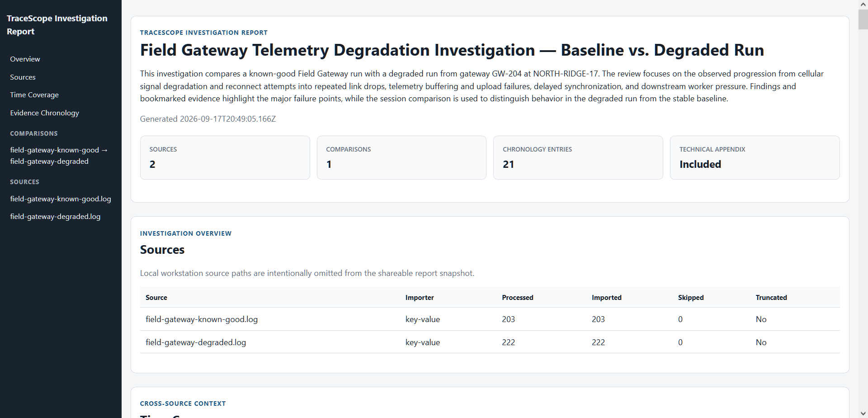Click the TraceScope Investigation Report sidebar title

coord(57,25)
